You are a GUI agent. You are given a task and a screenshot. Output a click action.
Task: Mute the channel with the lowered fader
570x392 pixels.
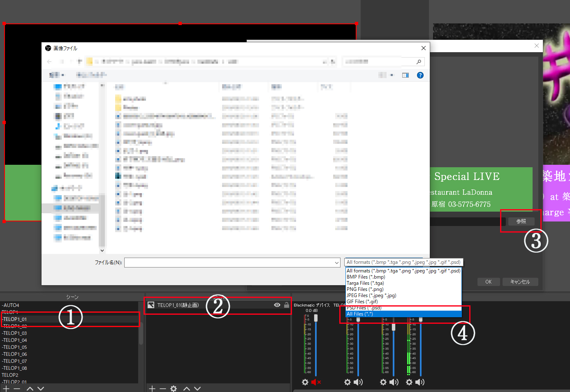pos(394,382)
